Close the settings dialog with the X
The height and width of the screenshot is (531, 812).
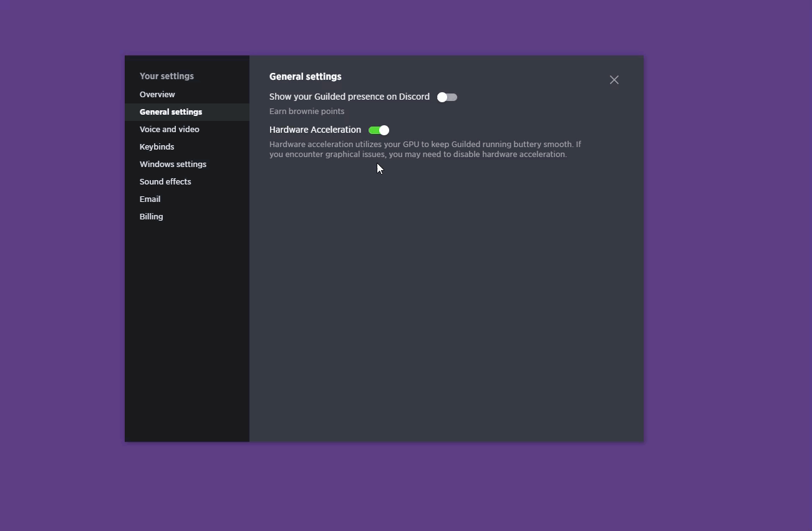(x=614, y=80)
